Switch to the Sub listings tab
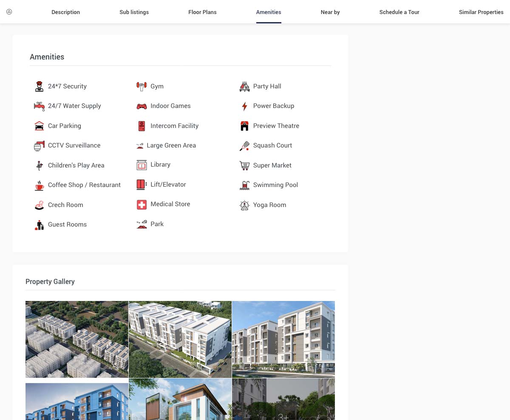 pos(134,12)
